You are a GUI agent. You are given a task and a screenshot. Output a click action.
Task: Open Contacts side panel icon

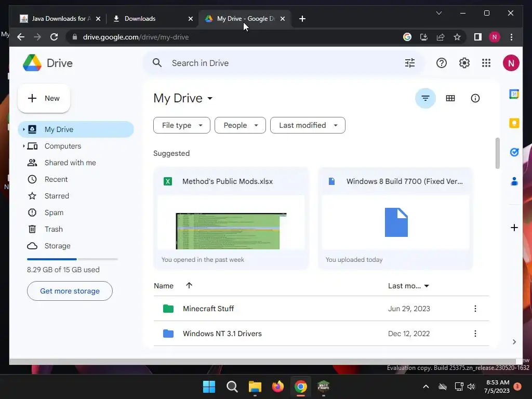pos(514,181)
